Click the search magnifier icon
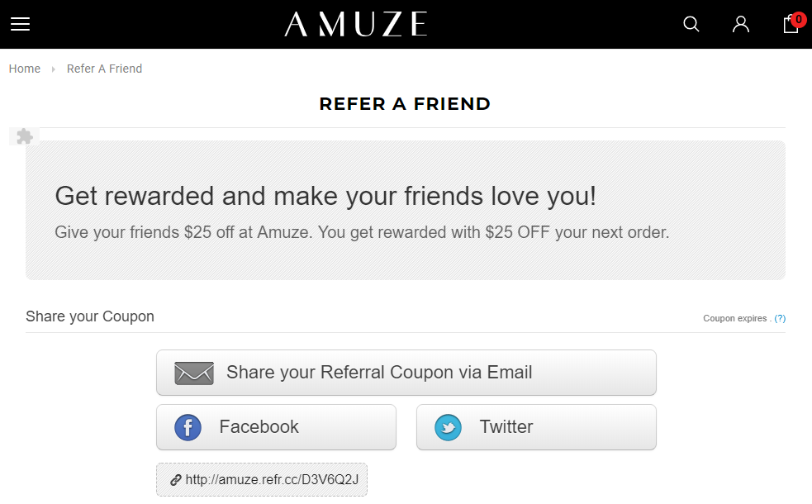Image resolution: width=812 pixels, height=504 pixels. [x=691, y=24]
